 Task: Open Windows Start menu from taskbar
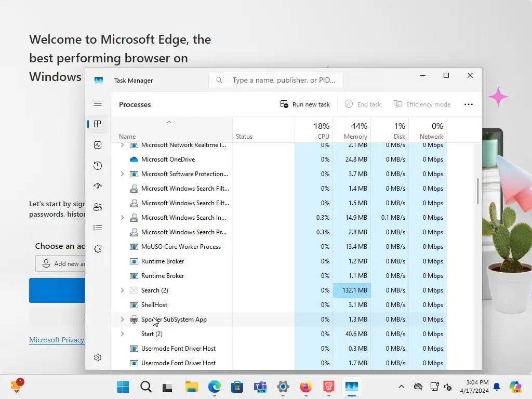[x=123, y=387]
